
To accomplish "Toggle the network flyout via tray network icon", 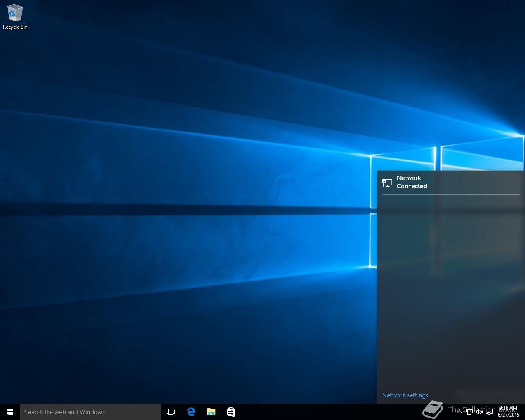I will point(470,412).
